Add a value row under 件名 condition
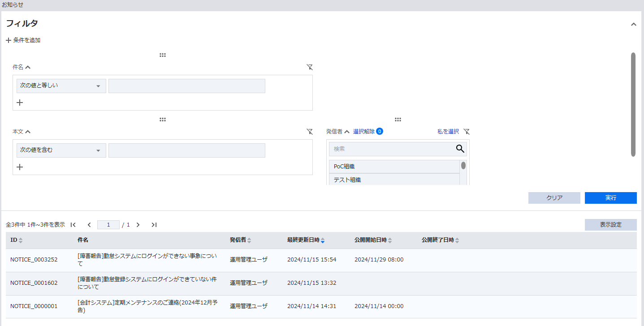This screenshot has height=326, width=644. (20, 103)
